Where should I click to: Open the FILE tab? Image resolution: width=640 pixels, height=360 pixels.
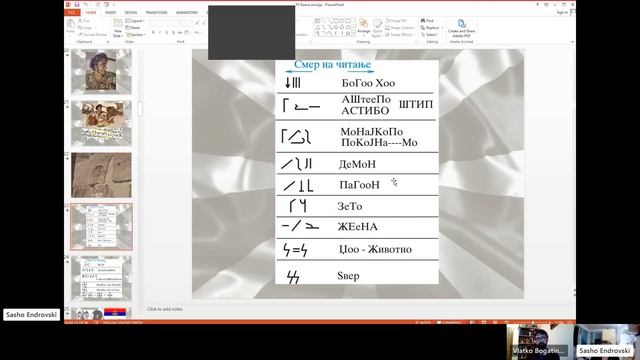tap(71, 13)
